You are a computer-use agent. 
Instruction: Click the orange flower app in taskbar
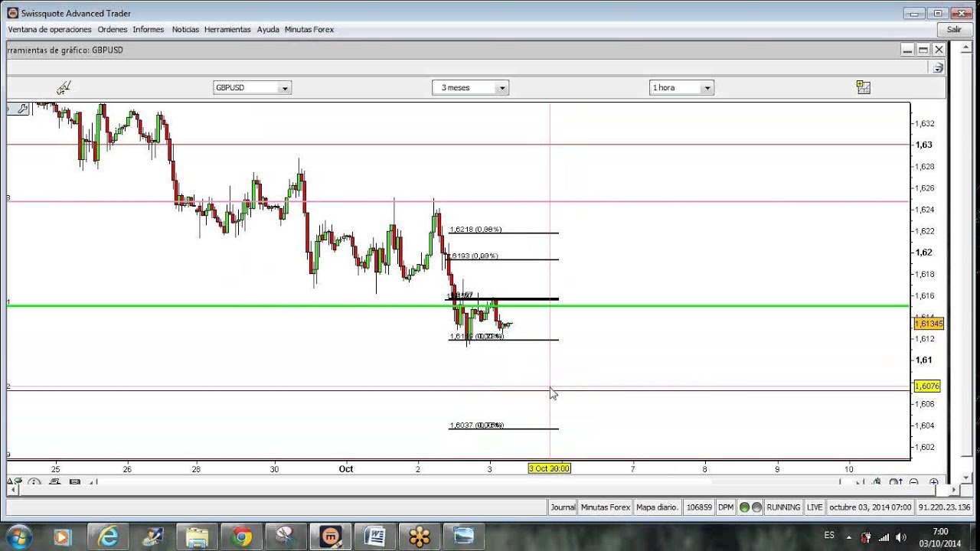pyautogui.click(x=420, y=536)
